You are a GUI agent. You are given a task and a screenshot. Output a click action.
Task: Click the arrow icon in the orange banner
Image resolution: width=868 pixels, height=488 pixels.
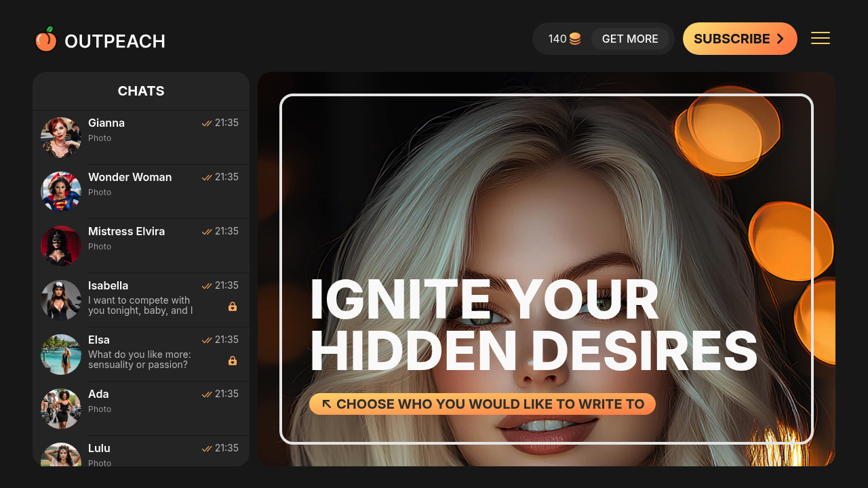click(x=326, y=403)
